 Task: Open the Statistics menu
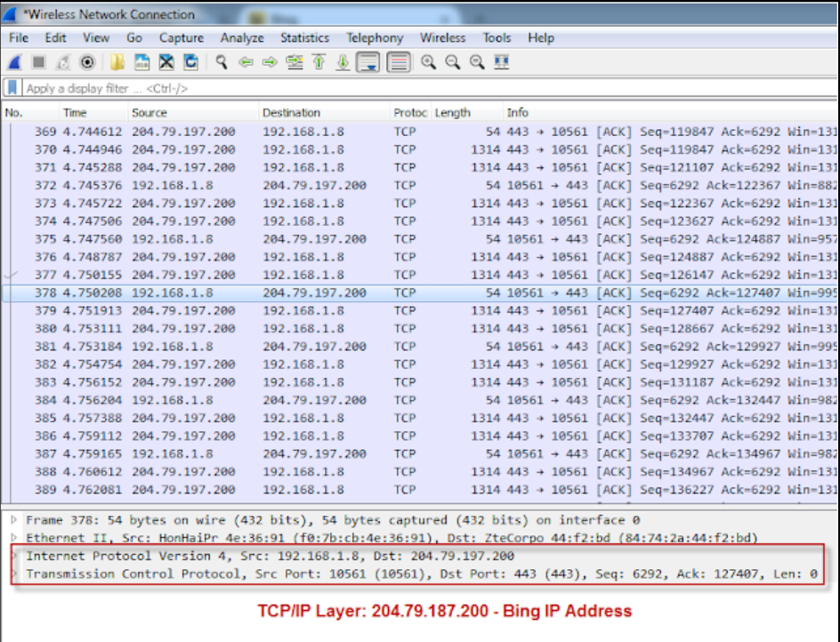pyautogui.click(x=305, y=38)
